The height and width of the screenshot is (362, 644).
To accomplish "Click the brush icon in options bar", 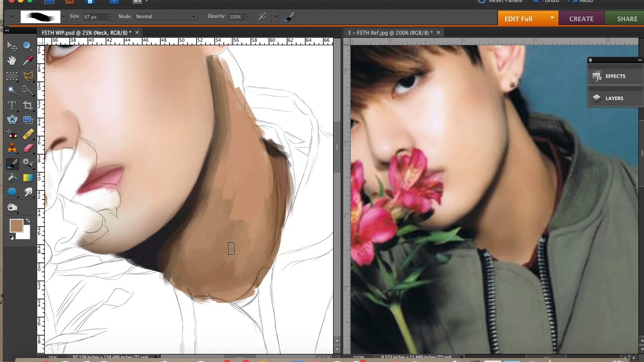I will point(289,17).
